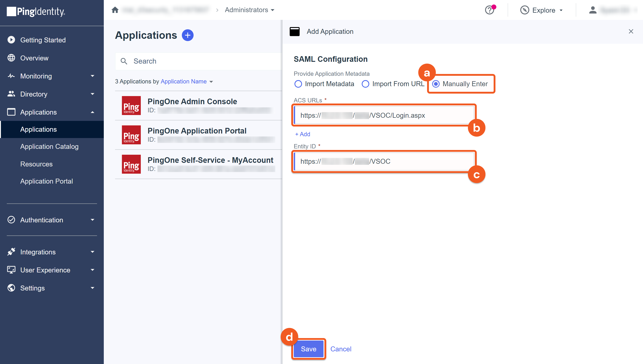Click the PingIdentity logo
643x364 pixels.
point(36,12)
